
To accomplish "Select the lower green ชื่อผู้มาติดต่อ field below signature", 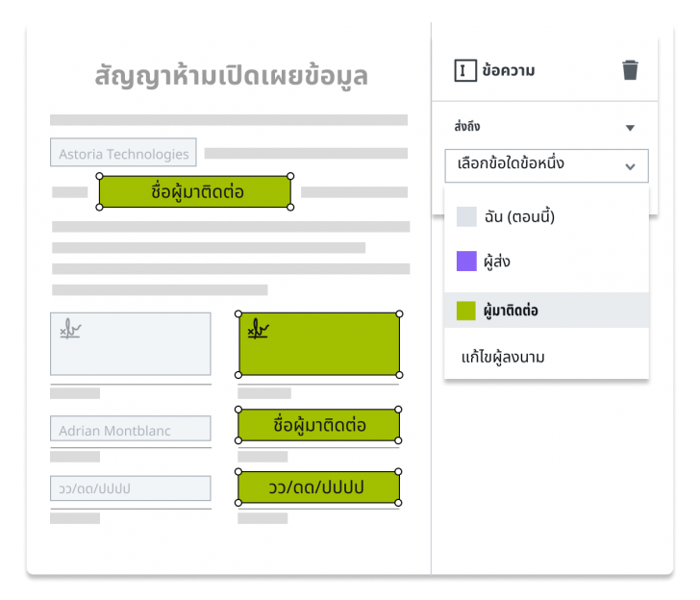I will point(319,425).
